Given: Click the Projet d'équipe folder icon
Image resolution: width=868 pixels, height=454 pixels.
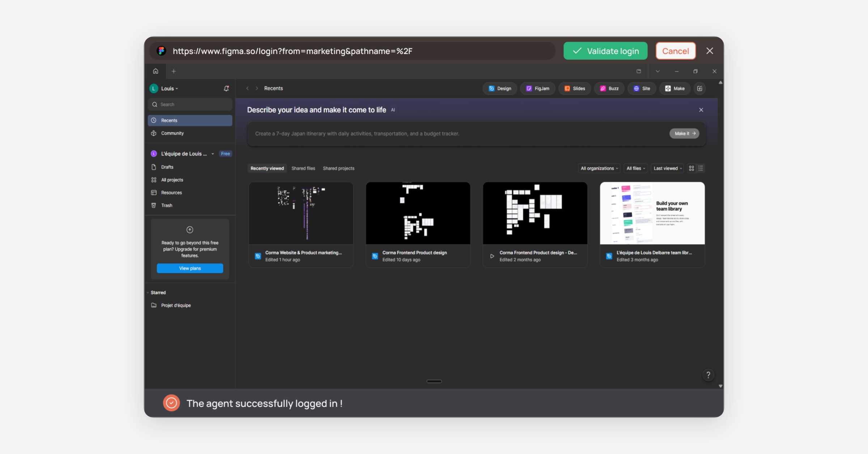Looking at the screenshot, I should coord(154,305).
